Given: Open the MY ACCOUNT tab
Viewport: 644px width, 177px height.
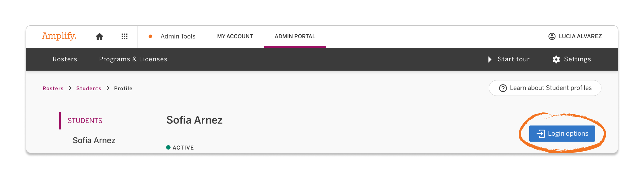Looking at the screenshot, I should [235, 36].
